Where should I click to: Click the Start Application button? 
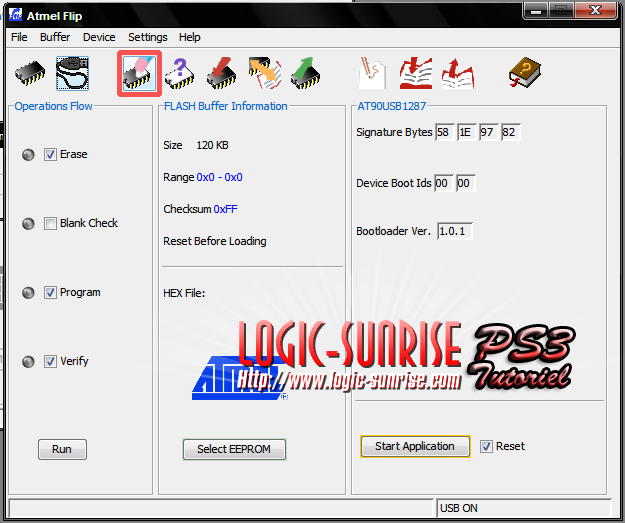[415, 446]
